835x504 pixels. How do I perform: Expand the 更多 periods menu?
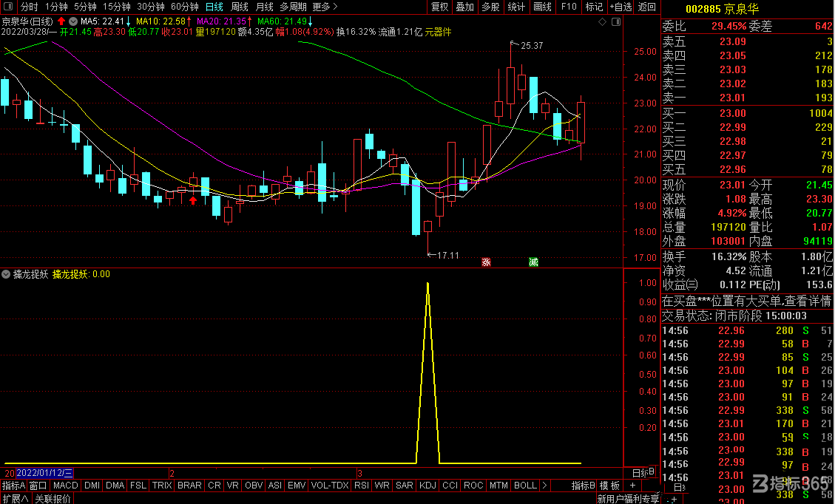coord(325,7)
